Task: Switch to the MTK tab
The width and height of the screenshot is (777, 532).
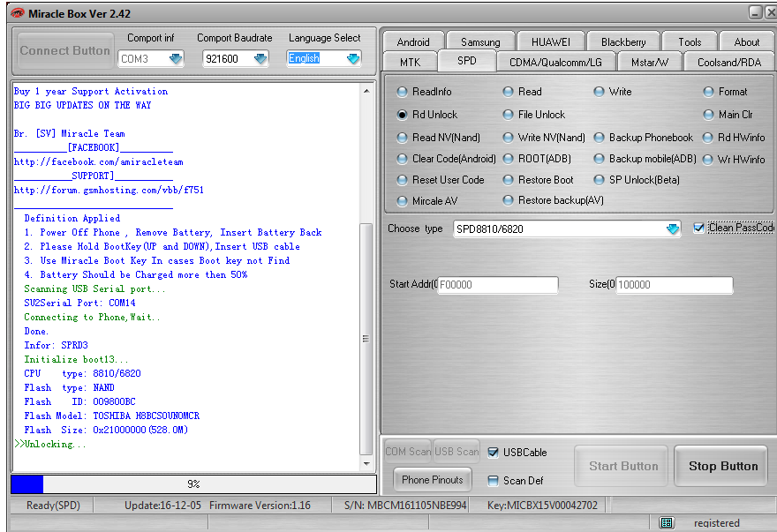Action: coord(410,63)
